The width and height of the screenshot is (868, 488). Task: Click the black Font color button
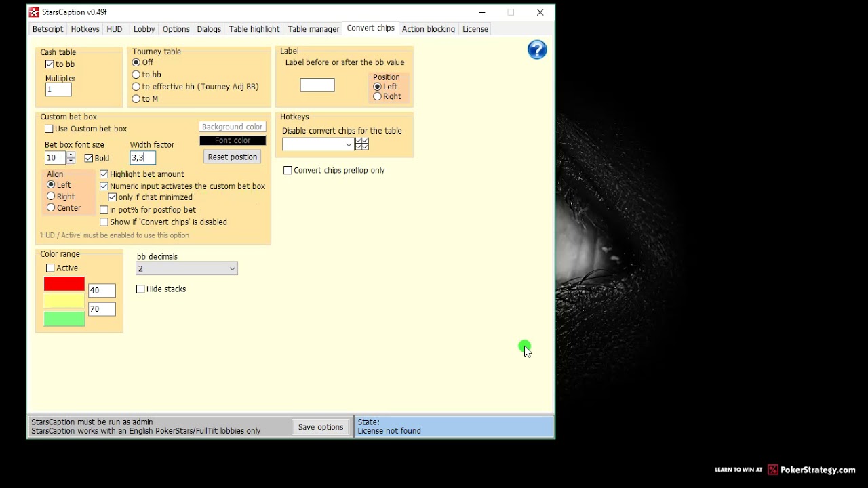pos(233,140)
